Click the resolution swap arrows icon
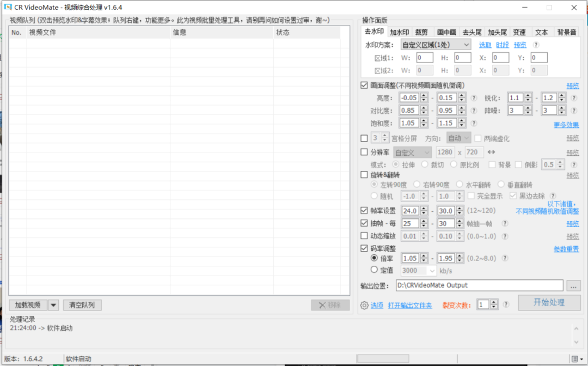Viewport: 588px width, 366px height. (x=491, y=152)
